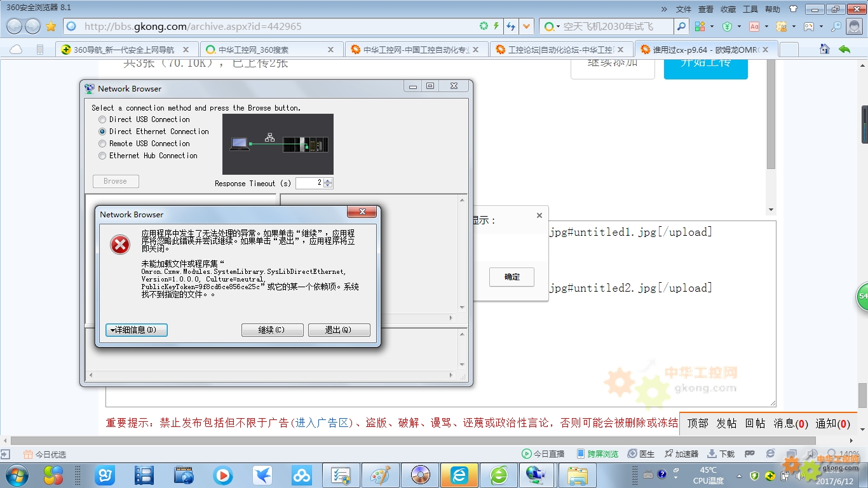
Task: Open the colorful apps grid extension icon
Action: [x=700, y=27]
